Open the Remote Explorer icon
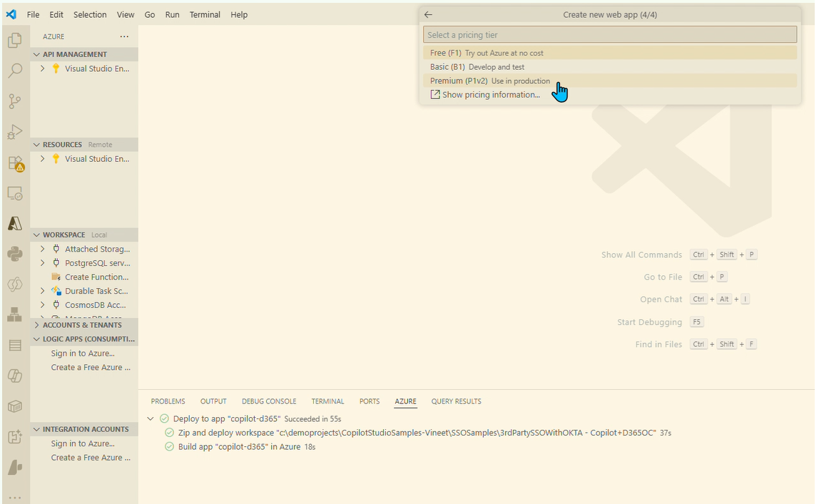Image resolution: width=834 pixels, height=504 pixels. tap(14, 193)
